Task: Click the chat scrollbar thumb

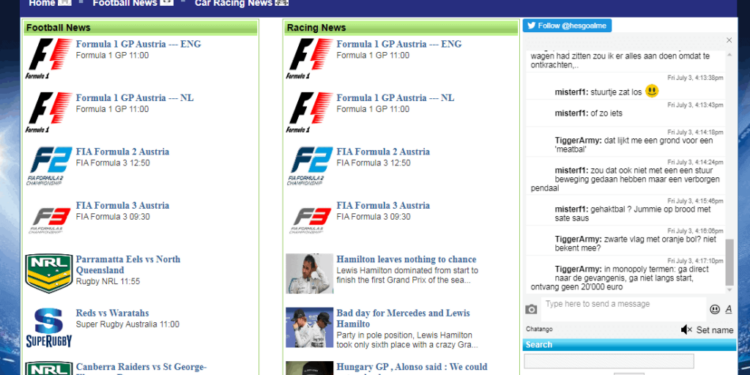Action: (729, 262)
